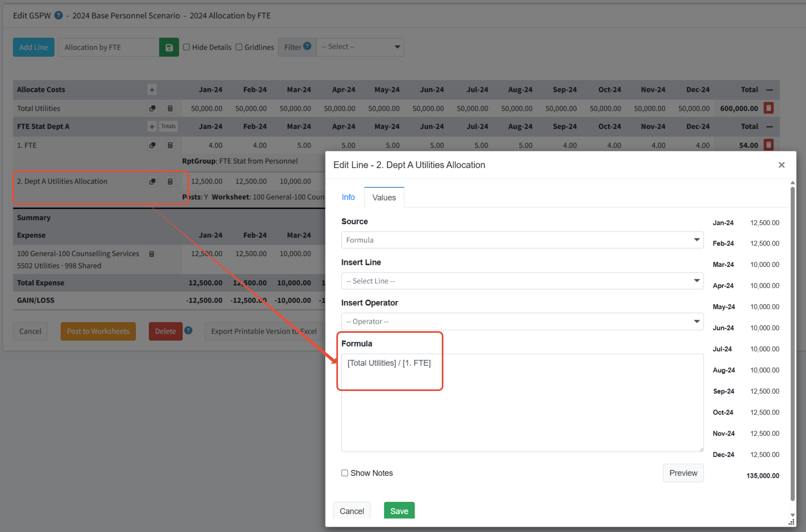Expand the Insert Line select dropdown
This screenshot has width=806, height=532.
click(x=522, y=281)
